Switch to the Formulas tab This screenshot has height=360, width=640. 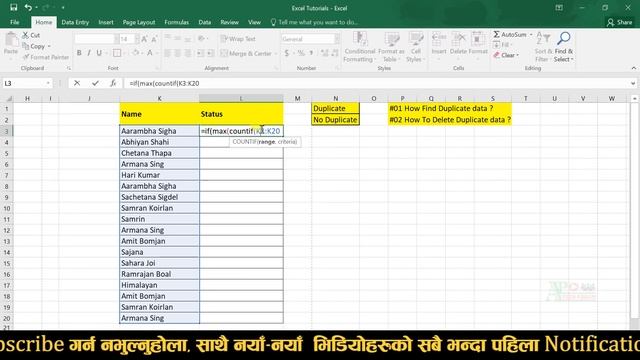(x=176, y=22)
